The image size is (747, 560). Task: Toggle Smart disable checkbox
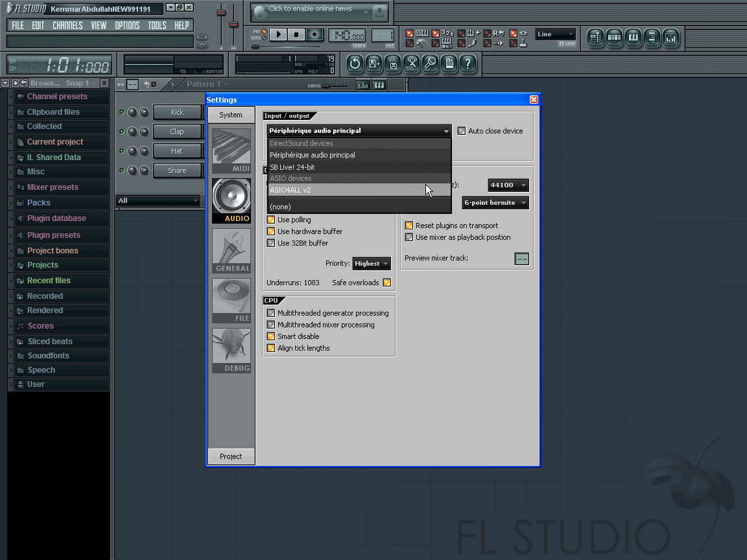271,336
